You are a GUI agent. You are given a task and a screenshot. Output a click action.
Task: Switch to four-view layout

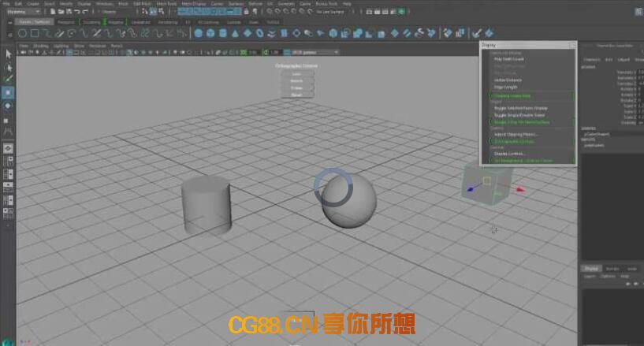pyautogui.click(x=8, y=162)
